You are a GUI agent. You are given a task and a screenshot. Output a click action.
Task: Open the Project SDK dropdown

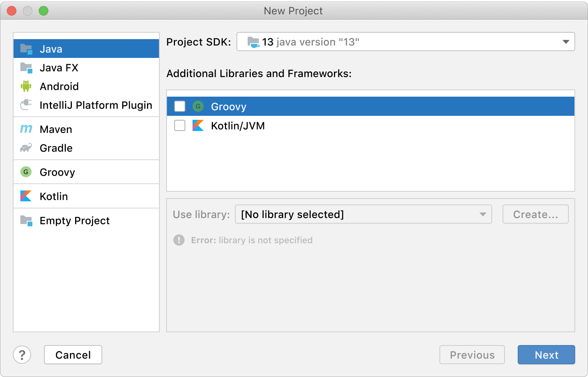405,42
